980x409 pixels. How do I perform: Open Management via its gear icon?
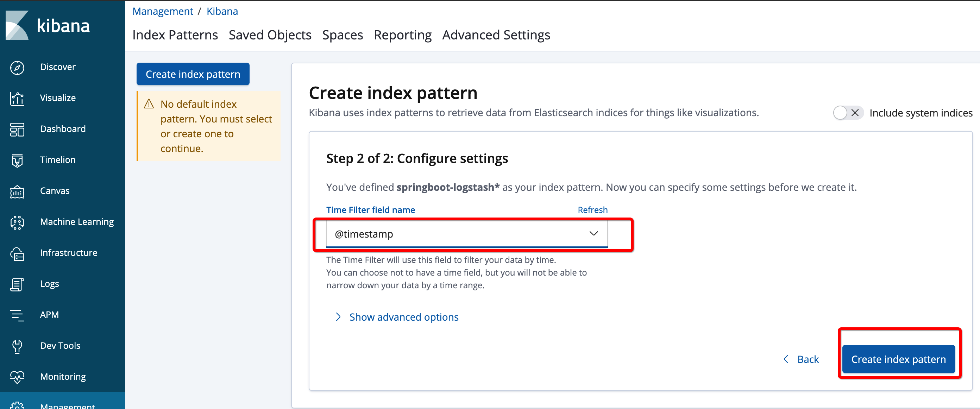(17, 405)
